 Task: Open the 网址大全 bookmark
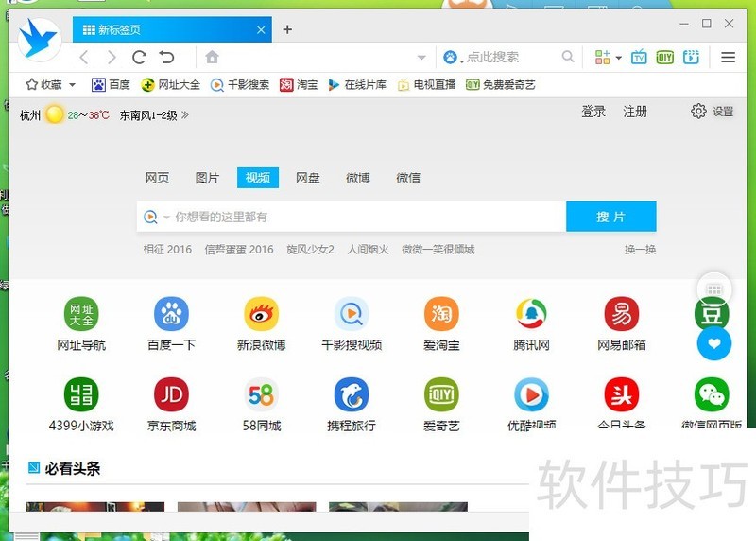coord(170,85)
